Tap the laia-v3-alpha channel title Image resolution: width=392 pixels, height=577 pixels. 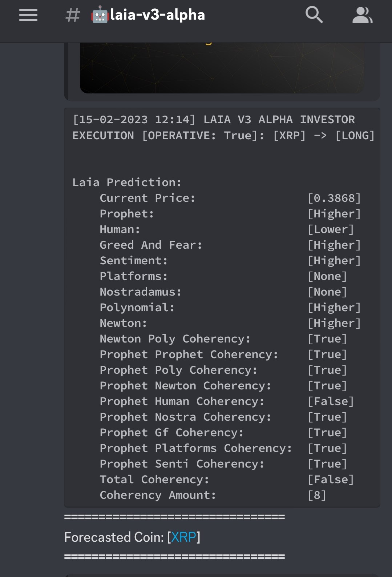pos(157,15)
